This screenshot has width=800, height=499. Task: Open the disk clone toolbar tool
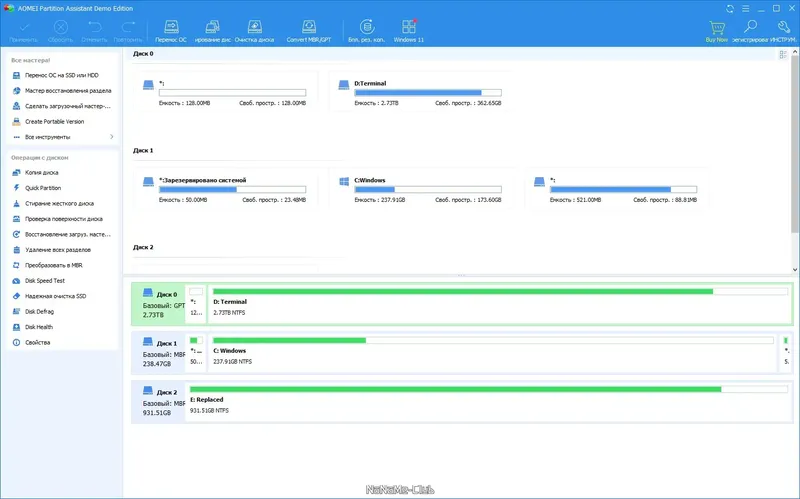(x=212, y=31)
